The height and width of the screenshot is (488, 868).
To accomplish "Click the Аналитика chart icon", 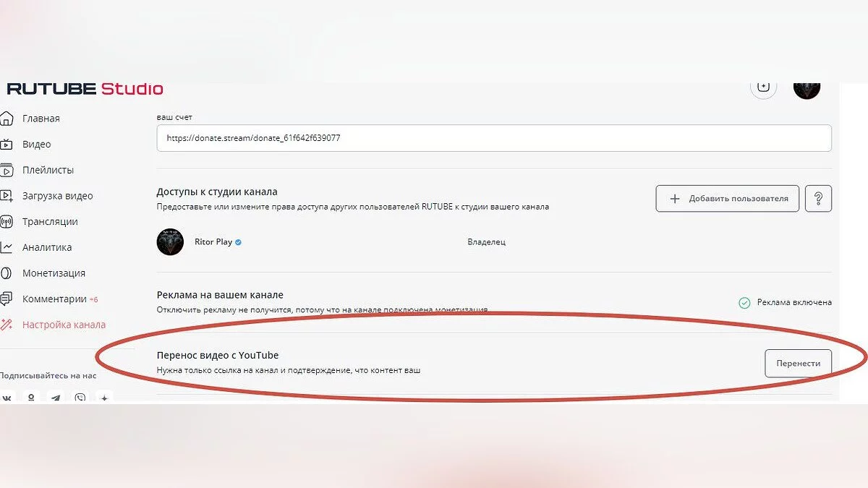I will [7, 247].
